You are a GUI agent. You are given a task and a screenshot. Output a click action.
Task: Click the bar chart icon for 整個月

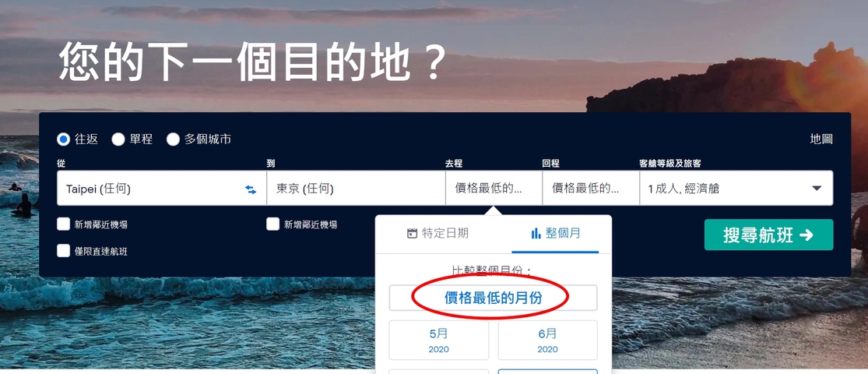[x=536, y=233]
